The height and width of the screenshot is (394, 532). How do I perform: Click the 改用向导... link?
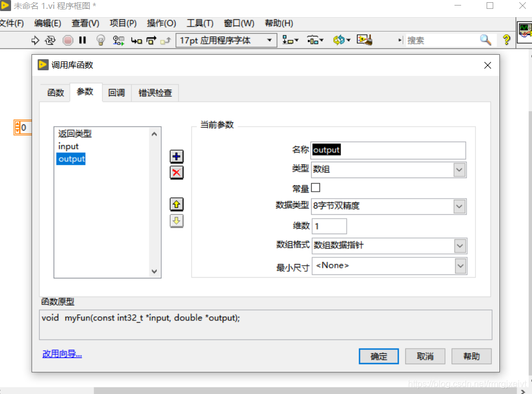(x=62, y=354)
